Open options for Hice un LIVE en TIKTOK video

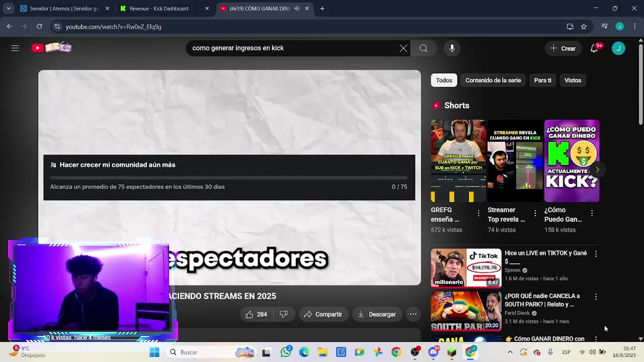point(596,254)
